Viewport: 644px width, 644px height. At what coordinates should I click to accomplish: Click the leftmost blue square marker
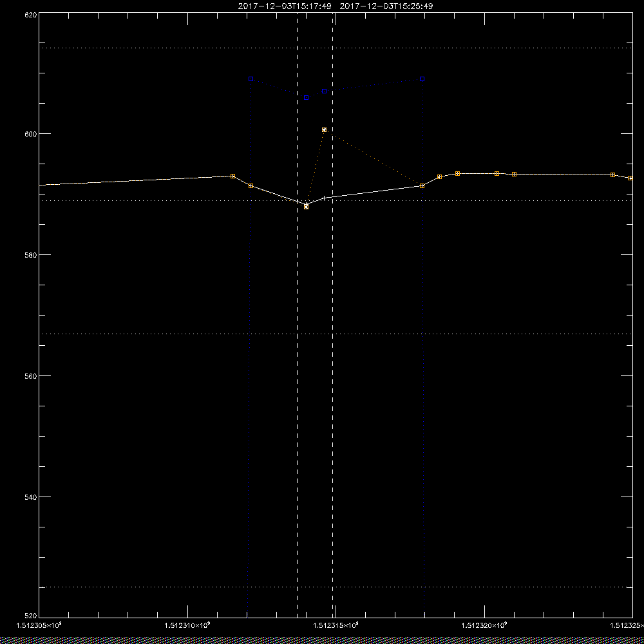click(x=251, y=79)
